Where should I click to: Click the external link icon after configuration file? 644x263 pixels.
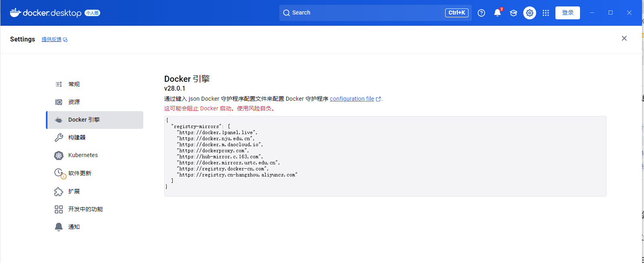click(x=378, y=99)
